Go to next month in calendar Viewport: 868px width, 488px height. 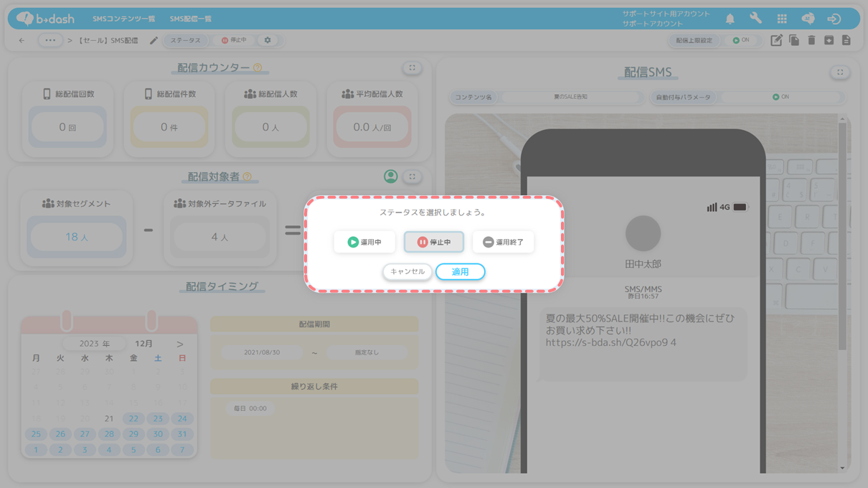coord(180,344)
